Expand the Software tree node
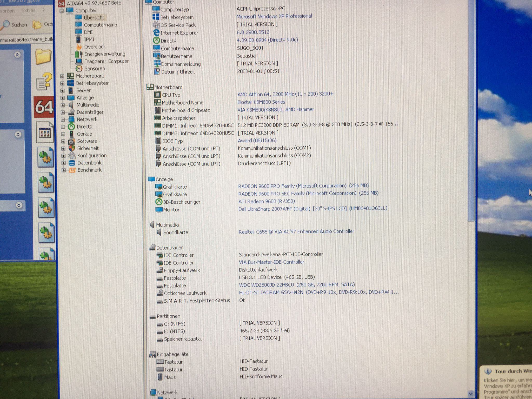 [x=63, y=141]
